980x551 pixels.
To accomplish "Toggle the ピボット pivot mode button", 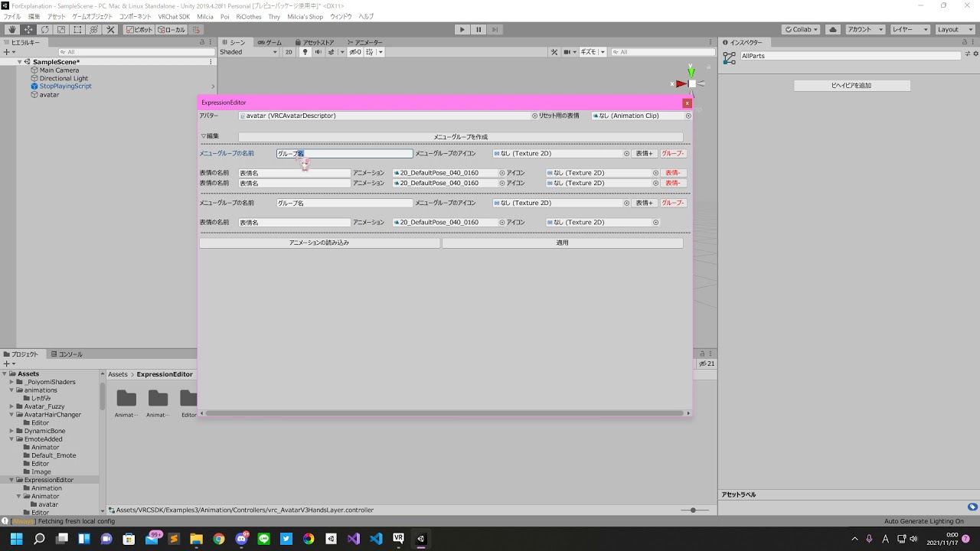I will pyautogui.click(x=139, y=30).
